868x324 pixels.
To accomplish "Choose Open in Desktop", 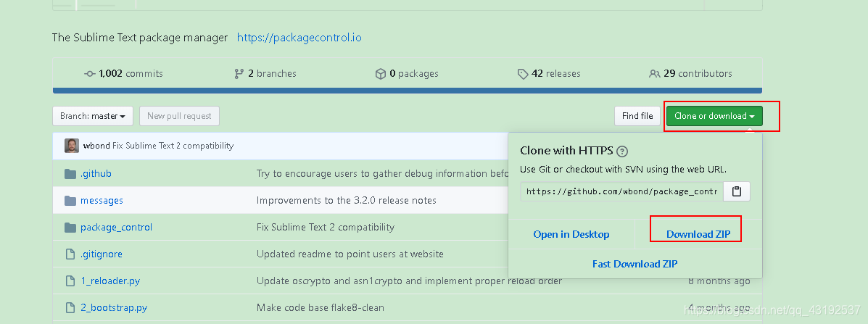I will coord(571,234).
